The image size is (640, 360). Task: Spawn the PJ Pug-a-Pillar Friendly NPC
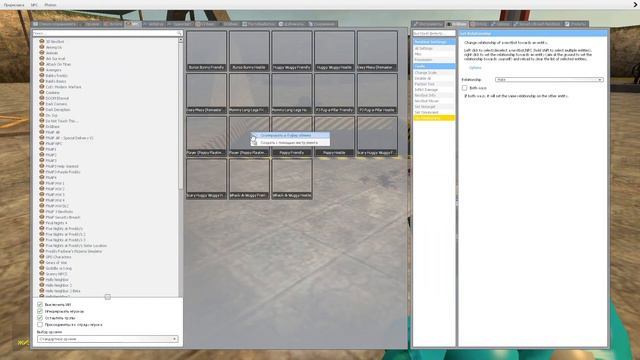(334, 94)
